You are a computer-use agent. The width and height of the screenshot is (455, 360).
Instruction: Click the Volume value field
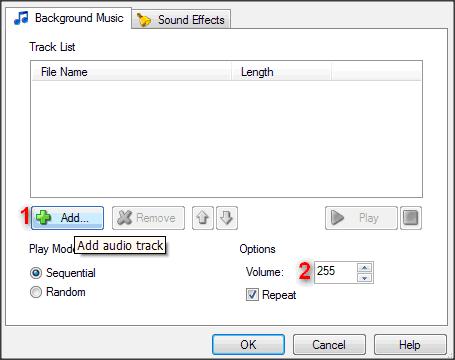335,272
